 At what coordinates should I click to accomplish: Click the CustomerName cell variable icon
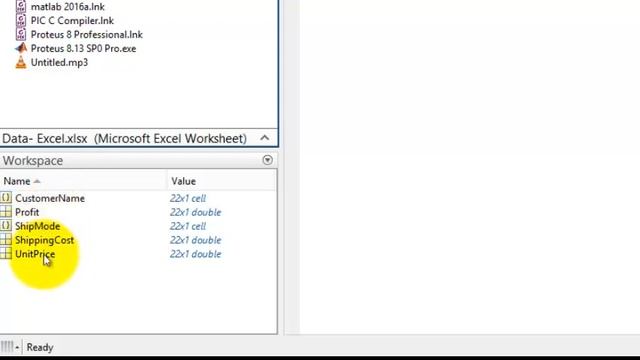[x=6, y=198]
